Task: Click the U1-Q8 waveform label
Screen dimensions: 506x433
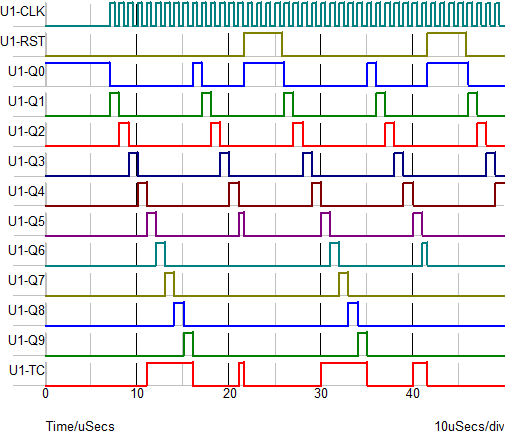Action: click(26, 310)
